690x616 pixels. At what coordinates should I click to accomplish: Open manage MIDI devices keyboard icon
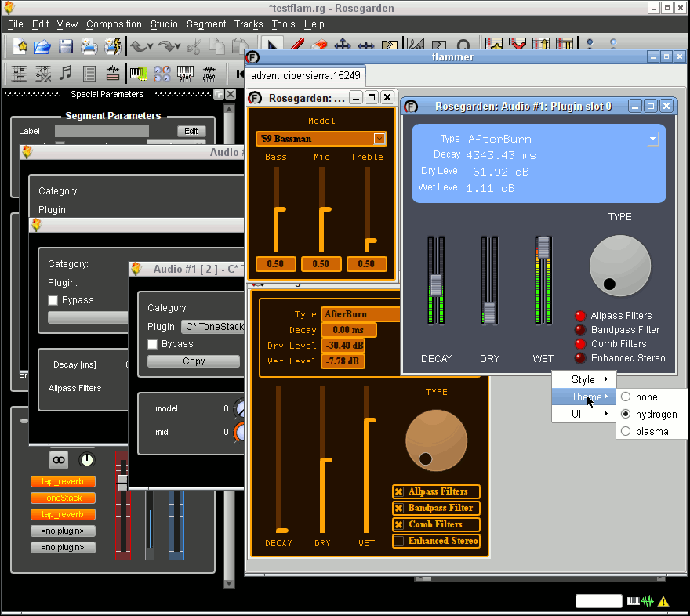pos(139,74)
